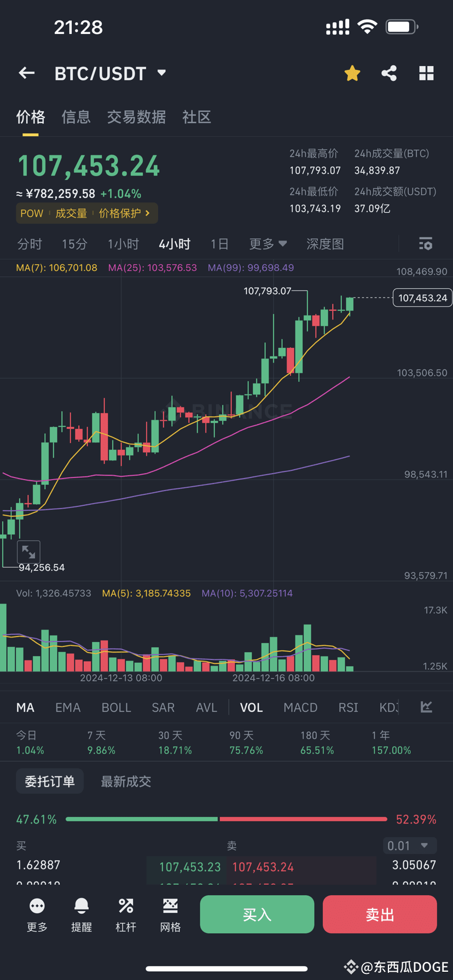
Task: Open chart indicator settings icon beside 深度图
Action: (426, 244)
